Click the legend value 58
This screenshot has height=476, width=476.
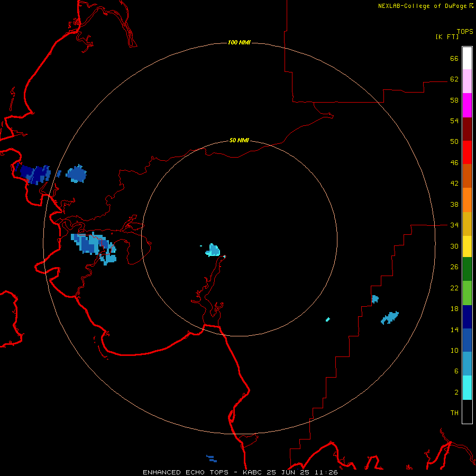click(x=454, y=100)
